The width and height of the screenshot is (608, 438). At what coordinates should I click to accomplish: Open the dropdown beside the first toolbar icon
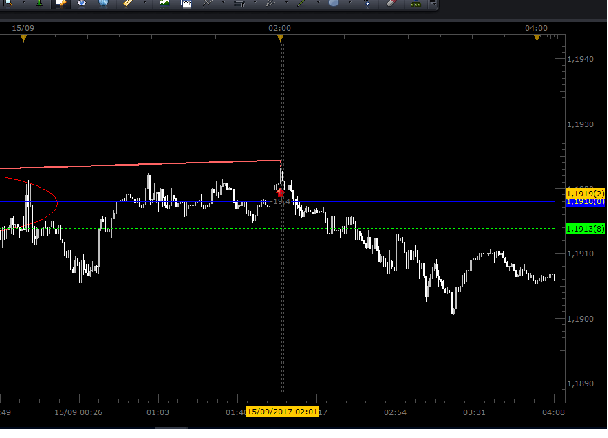coord(24,4)
